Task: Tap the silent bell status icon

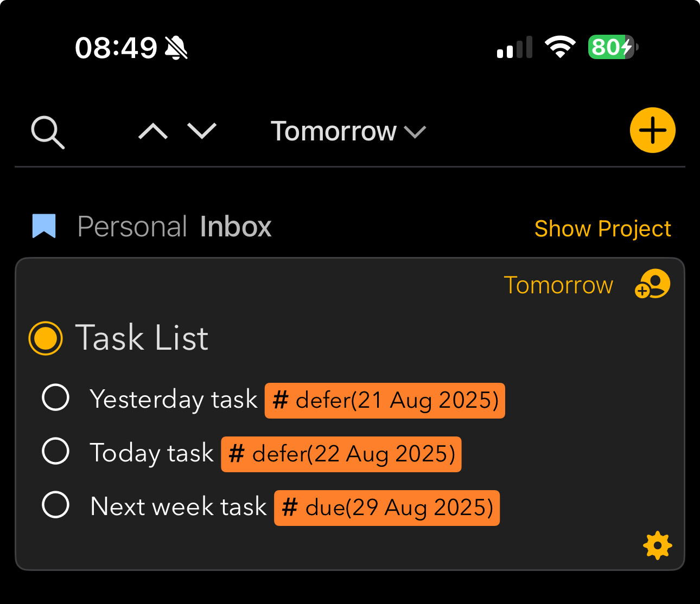Action: pos(176,48)
